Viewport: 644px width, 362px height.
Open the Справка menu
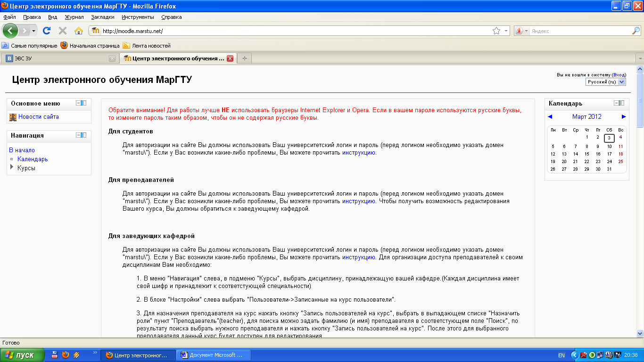(172, 17)
